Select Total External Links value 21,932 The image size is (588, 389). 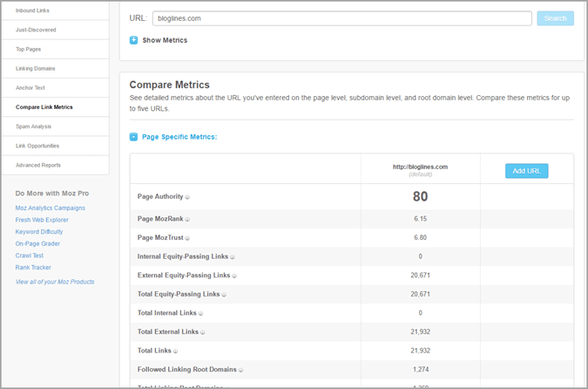(421, 332)
